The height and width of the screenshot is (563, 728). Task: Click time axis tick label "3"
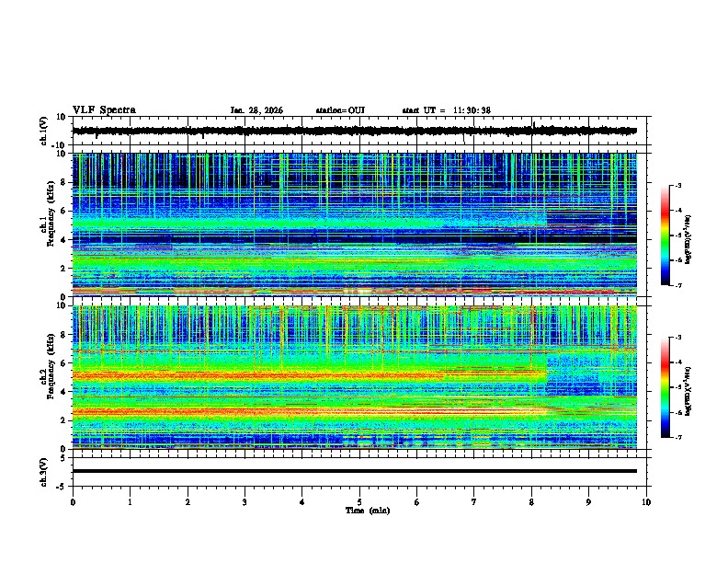245,502
